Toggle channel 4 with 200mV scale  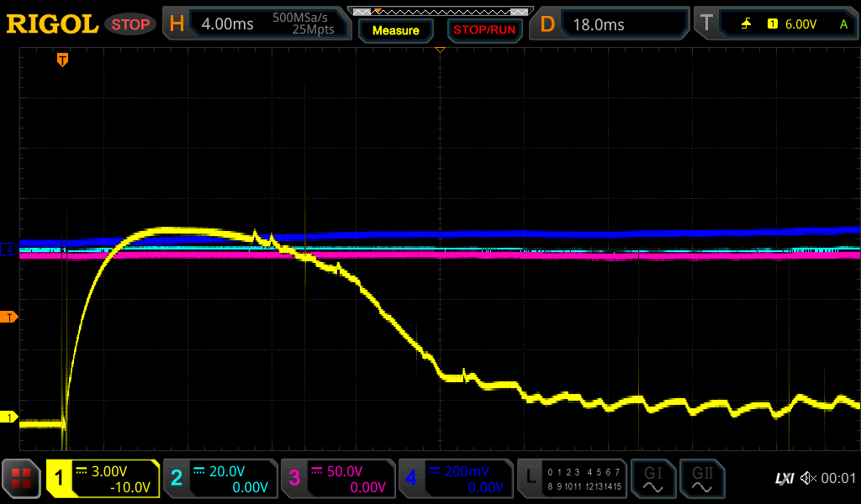click(455, 479)
